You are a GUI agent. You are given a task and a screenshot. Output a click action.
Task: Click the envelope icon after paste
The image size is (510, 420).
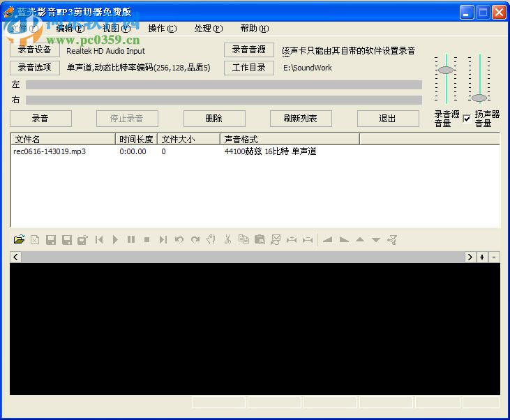pyautogui.click(x=276, y=239)
